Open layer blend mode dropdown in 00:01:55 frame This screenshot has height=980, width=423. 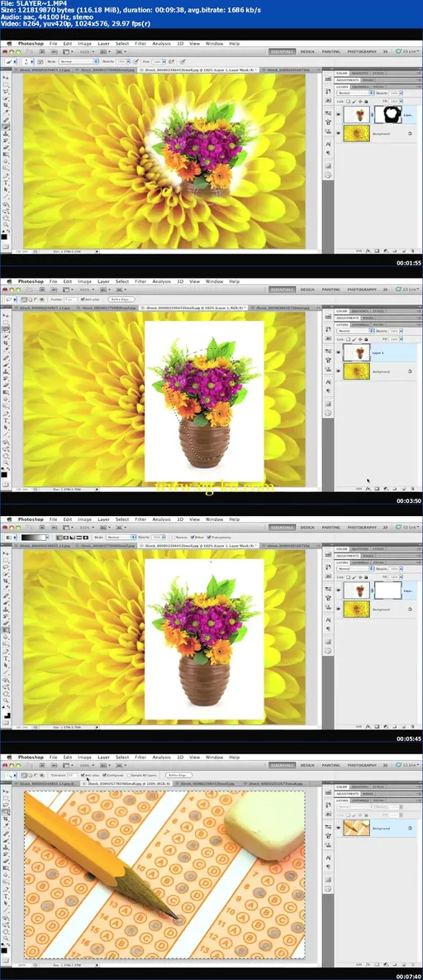pos(355,93)
